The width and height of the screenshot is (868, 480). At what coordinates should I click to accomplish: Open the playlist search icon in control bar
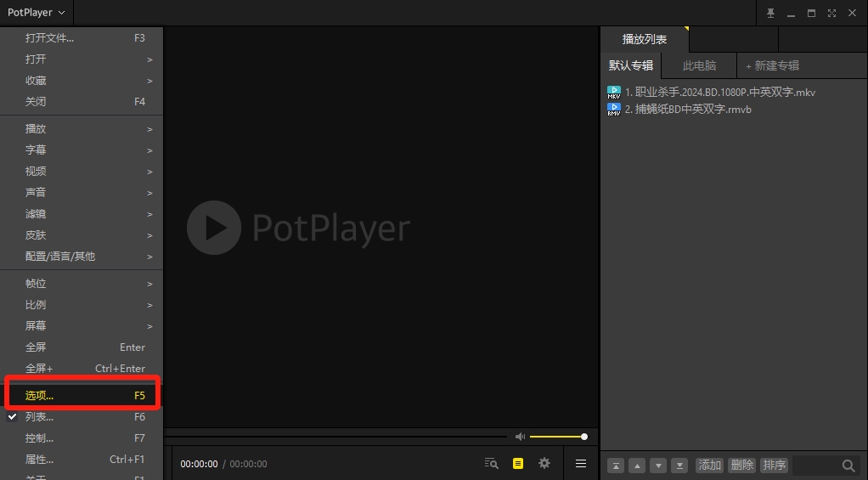(x=491, y=463)
